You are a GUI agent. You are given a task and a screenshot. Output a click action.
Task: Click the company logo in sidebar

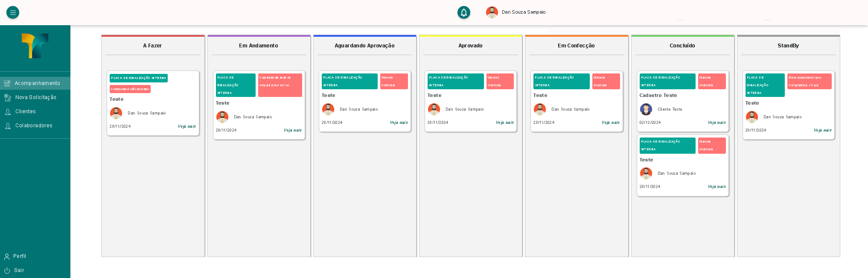(x=35, y=46)
